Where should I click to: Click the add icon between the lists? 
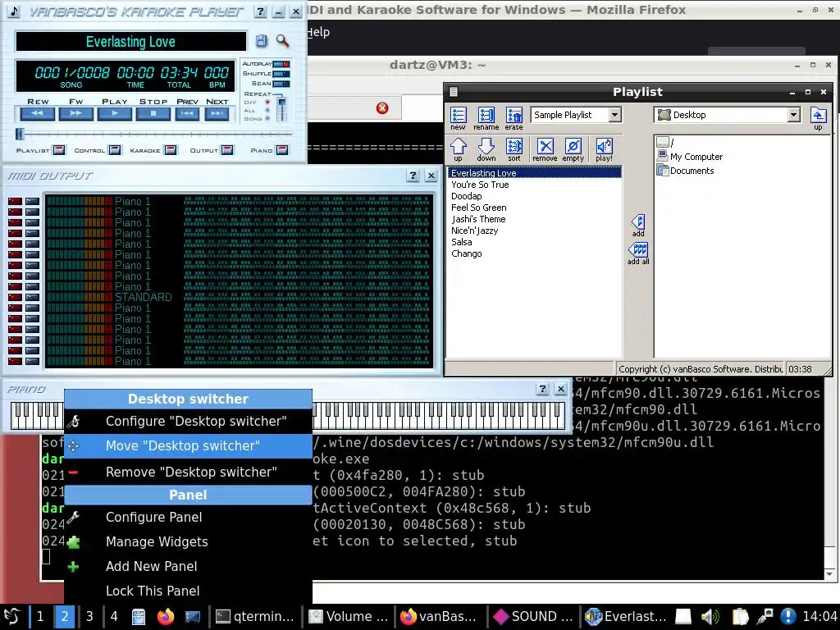click(638, 226)
